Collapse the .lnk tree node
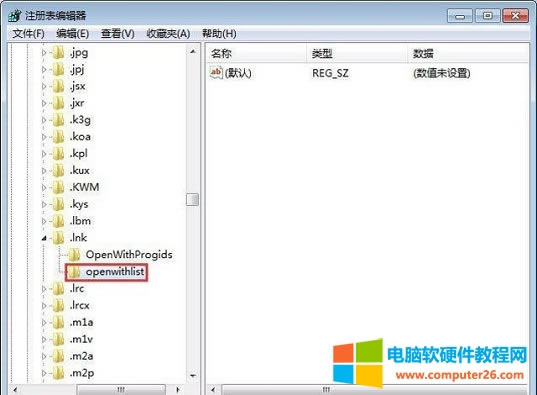The width and height of the screenshot is (537, 395). click(44, 238)
